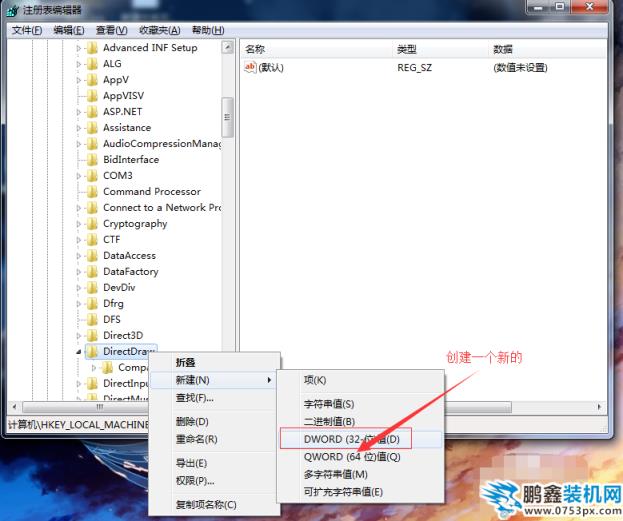The width and height of the screenshot is (623, 521).
Task: Select 多字符串值(M) in the submenu
Action: pos(360,475)
